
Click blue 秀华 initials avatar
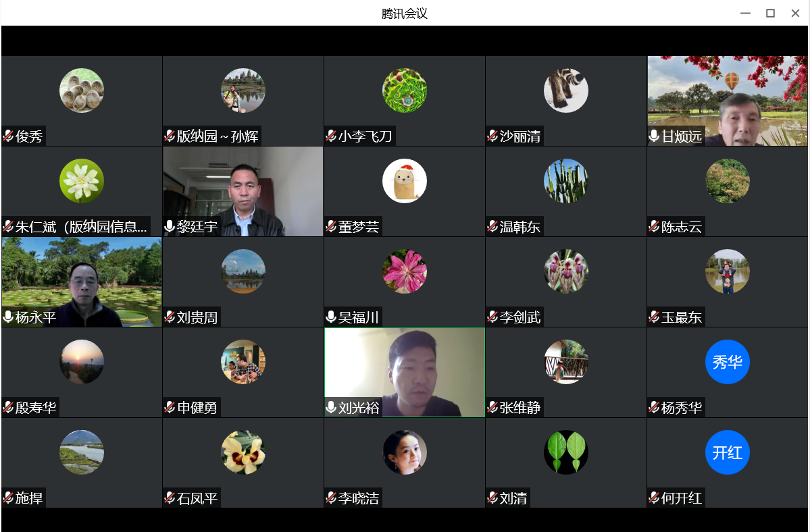click(728, 362)
